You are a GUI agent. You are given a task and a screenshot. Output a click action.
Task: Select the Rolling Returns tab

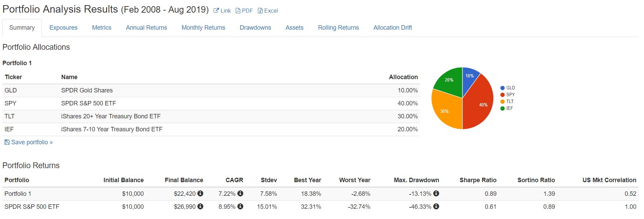click(338, 28)
